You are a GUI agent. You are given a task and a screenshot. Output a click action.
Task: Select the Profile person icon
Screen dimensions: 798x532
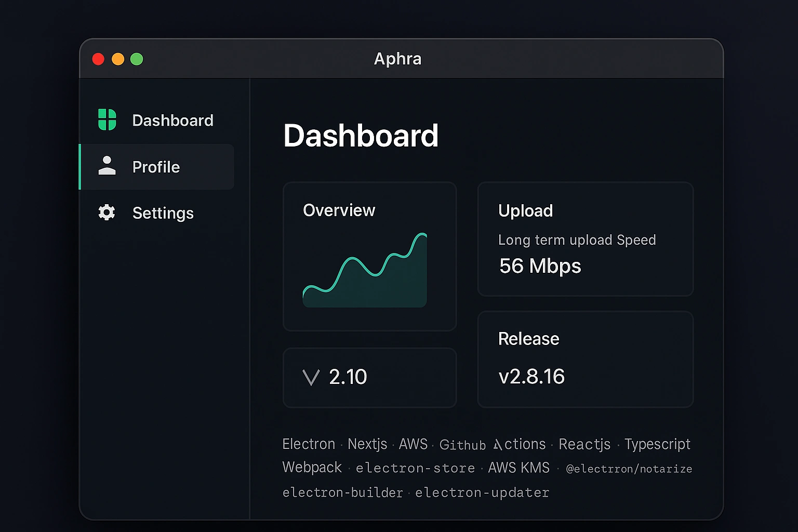(107, 166)
